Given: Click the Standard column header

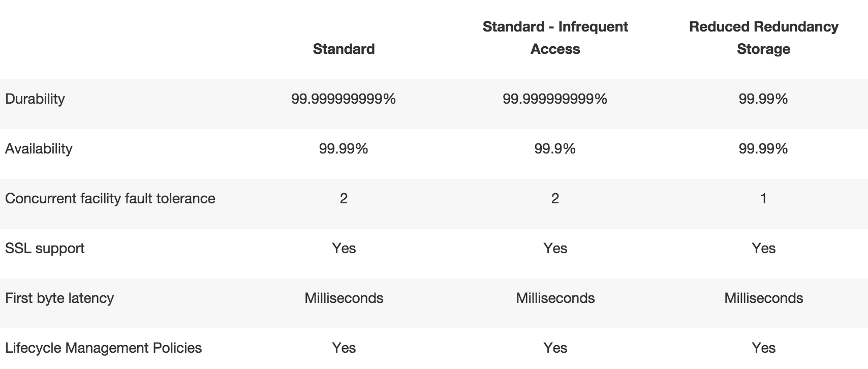Looking at the screenshot, I should point(344,49).
